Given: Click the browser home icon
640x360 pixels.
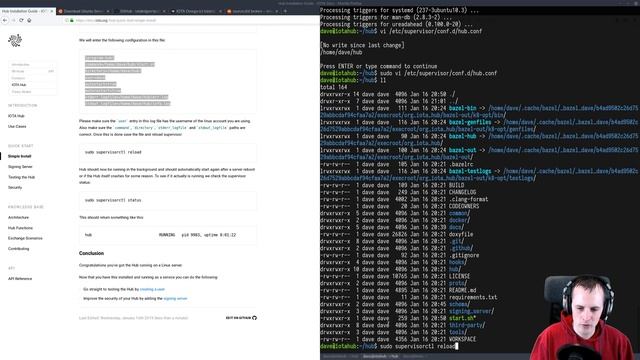Looking at the screenshot, I should pyautogui.click(x=29, y=20).
